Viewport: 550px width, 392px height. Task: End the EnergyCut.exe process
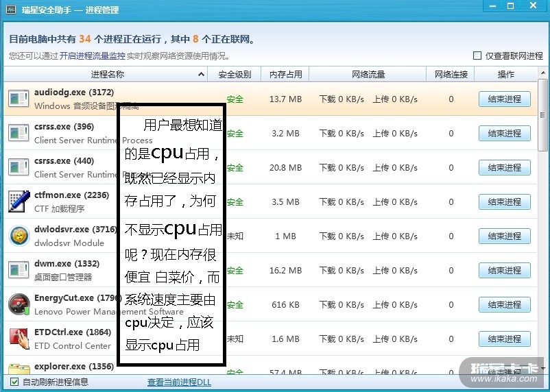coord(505,305)
